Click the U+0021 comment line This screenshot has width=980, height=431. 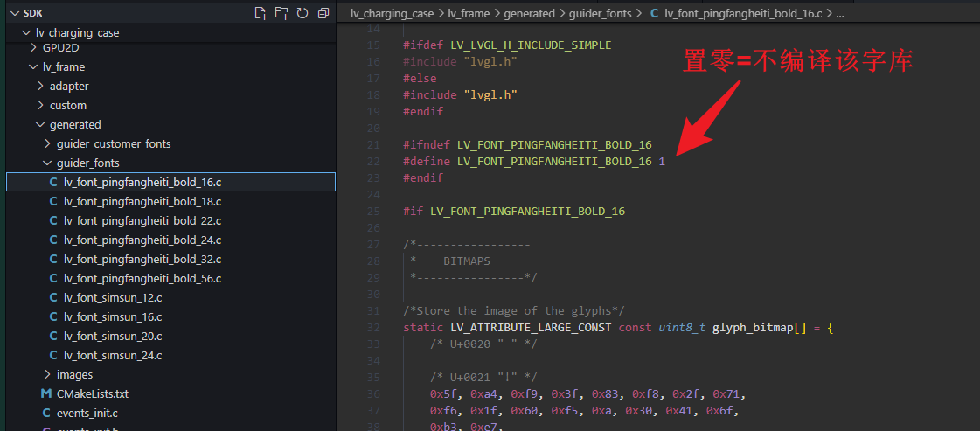pos(483,378)
